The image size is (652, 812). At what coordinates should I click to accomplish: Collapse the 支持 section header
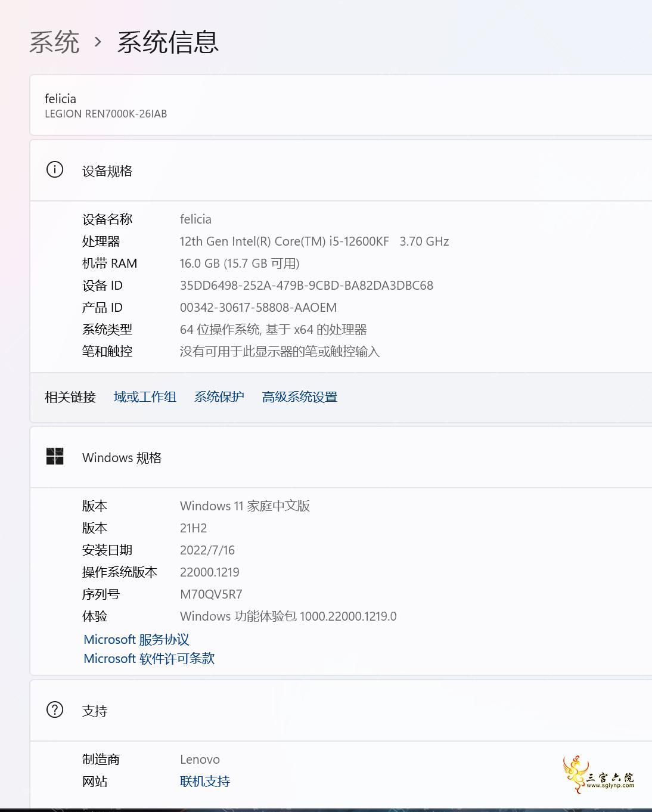(x=341, y=711)
